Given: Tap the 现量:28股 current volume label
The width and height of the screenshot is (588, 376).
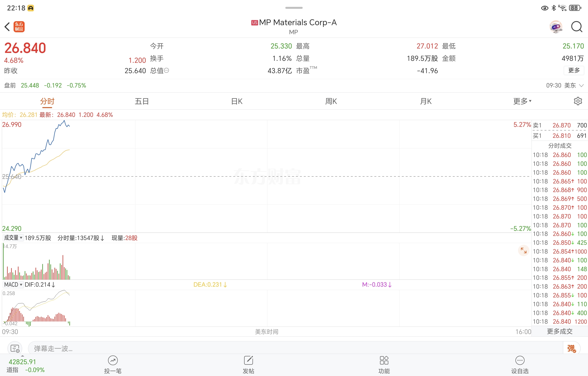Looking at the screenshot, I should [125, 238].
